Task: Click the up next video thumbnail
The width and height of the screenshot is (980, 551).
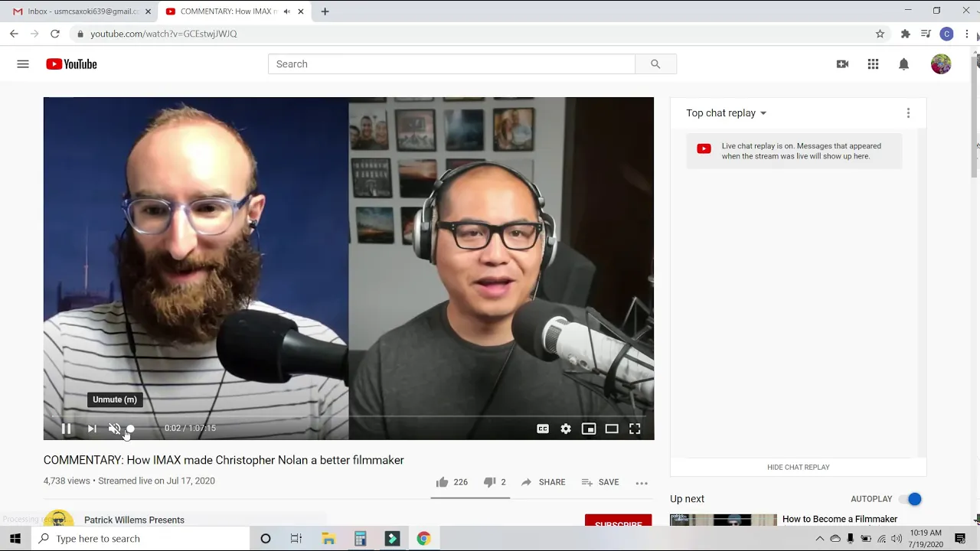Action: point(723,520)
